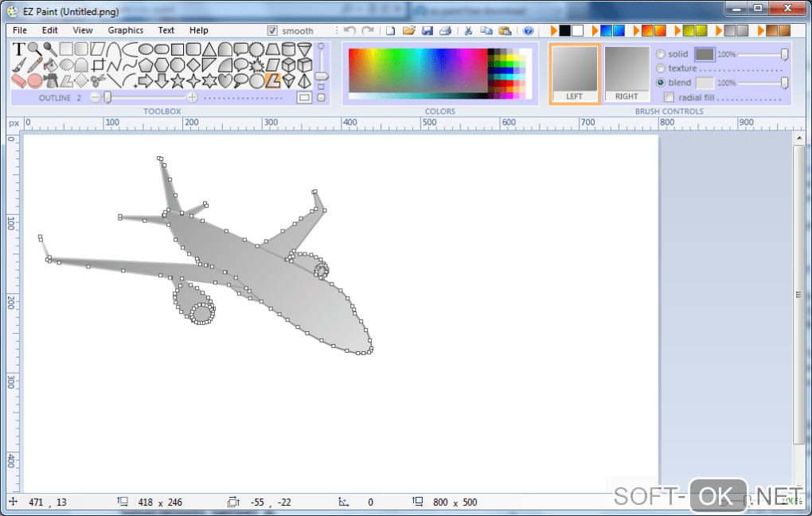
Task: Create a new blank document
Action: (390, 30)
